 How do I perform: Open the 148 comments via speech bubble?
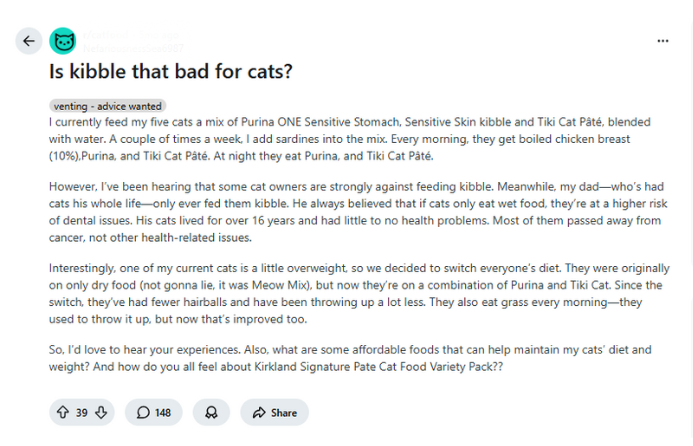pos(154,412)
